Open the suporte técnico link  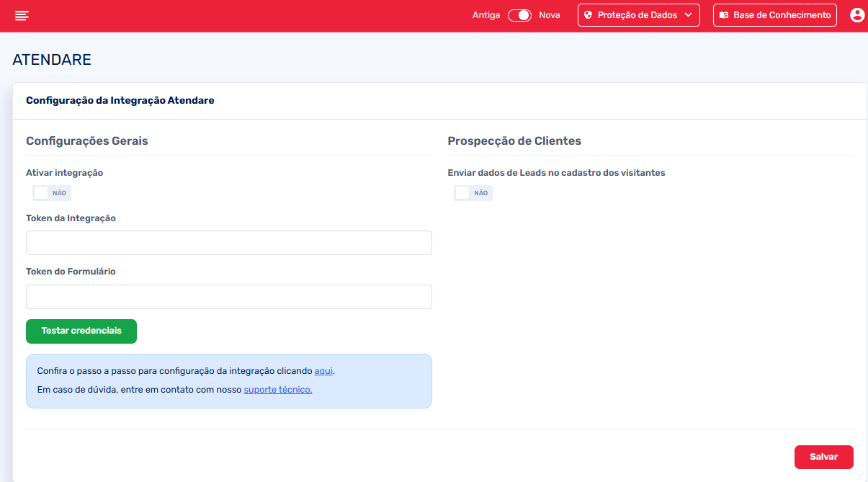[278, 390]
